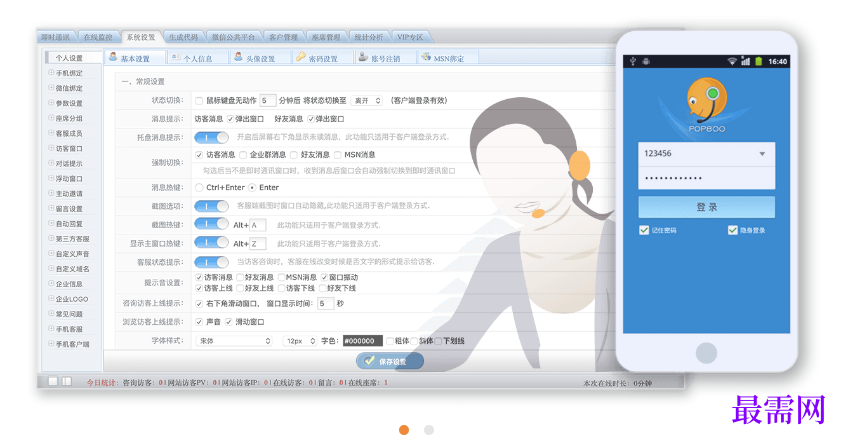Tap the 登录 button on phone
Screen dimensions: 844x441
pos(706,207)
